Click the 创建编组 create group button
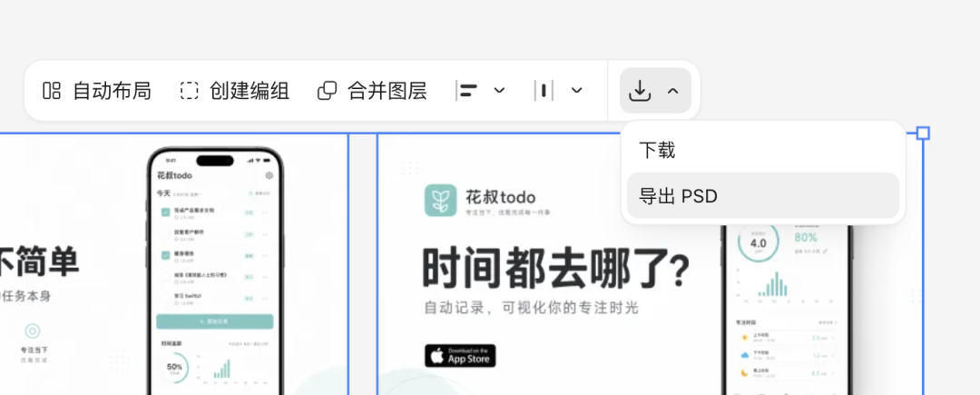The width and height of the screenshot is (980, 395). pos(234,91)
